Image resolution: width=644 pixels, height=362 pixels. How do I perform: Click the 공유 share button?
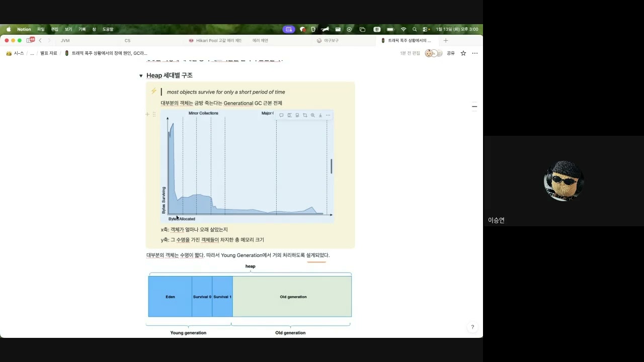451,53
